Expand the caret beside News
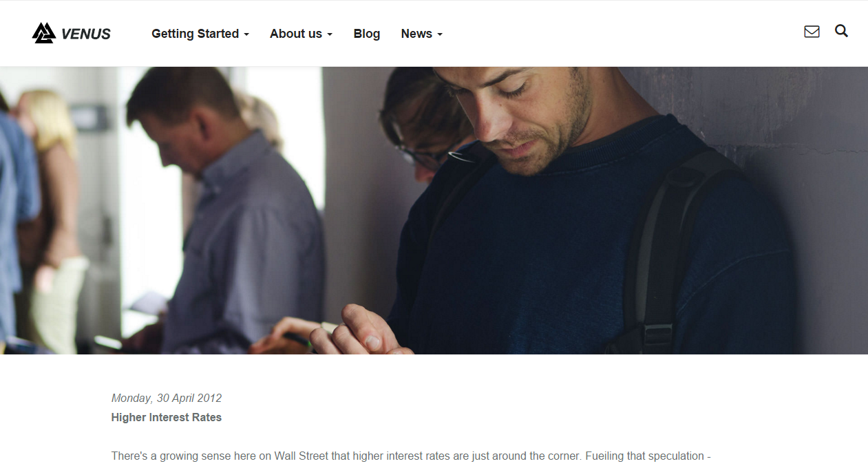 [x=440, y=34]
